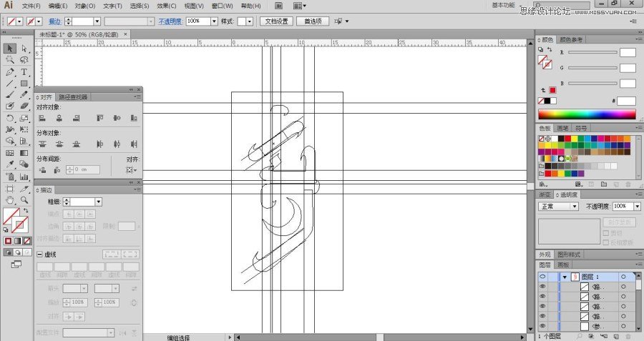This screenshot has width=644, height=341.
Task: Toggle visibility of 图层 1 layer
Action: 542,277
